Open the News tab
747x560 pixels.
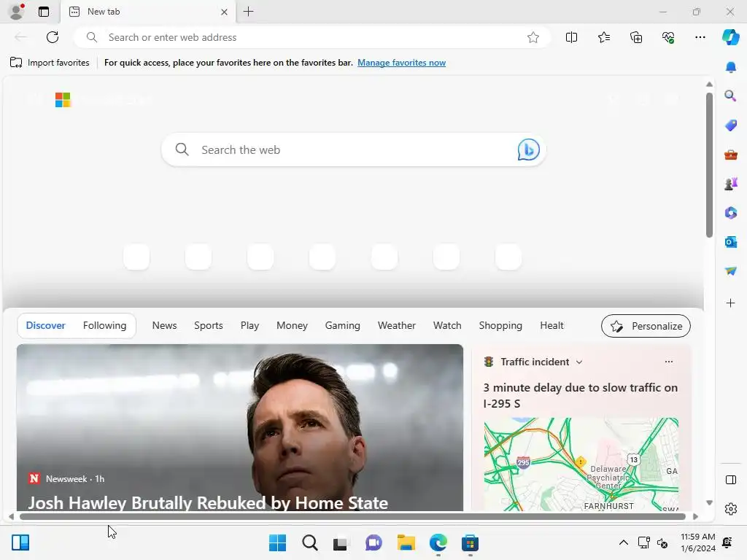(164, 326)
